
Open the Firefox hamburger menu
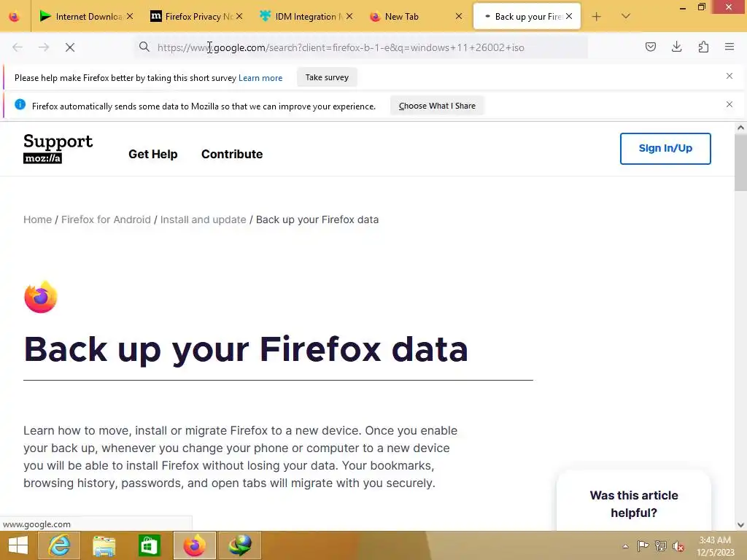pyautogui.click(x=729, y=47)
